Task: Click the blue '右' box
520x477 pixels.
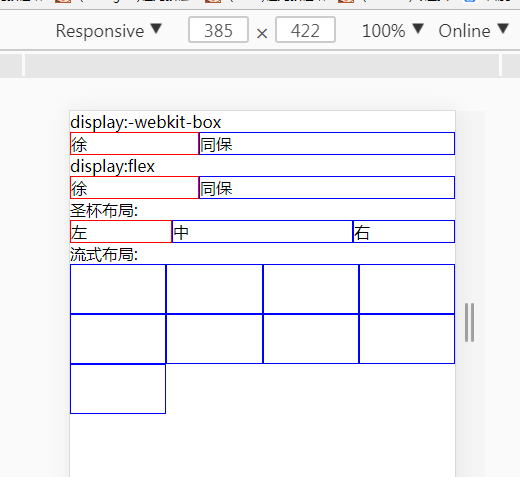Action: 404,232
